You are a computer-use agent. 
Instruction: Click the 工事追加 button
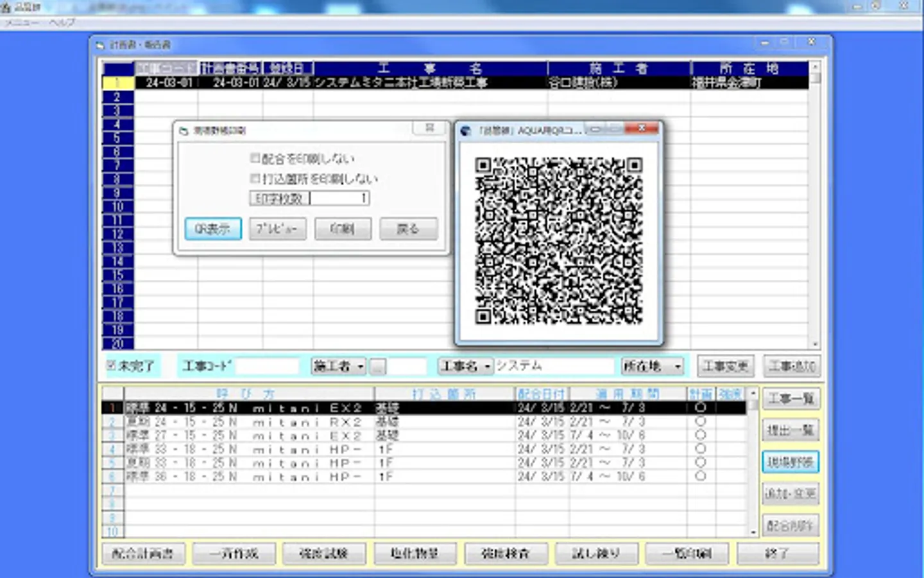[x=792, y=366]
